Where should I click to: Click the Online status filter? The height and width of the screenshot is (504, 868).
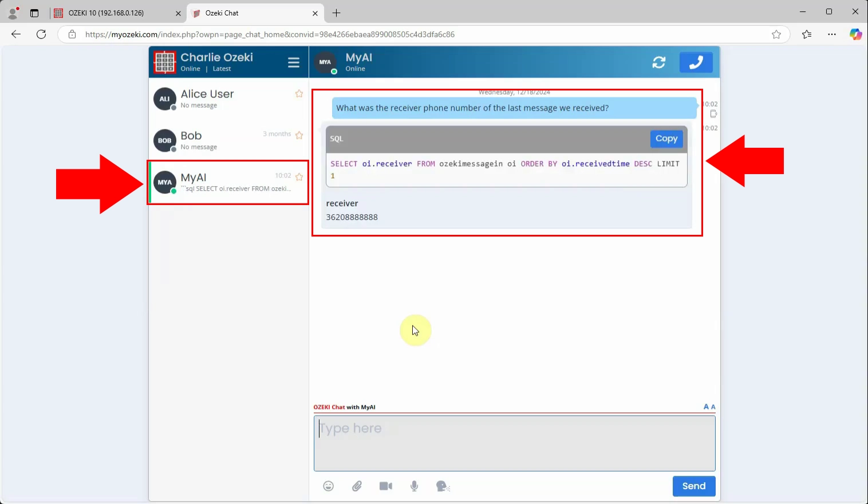pos(191,69)
